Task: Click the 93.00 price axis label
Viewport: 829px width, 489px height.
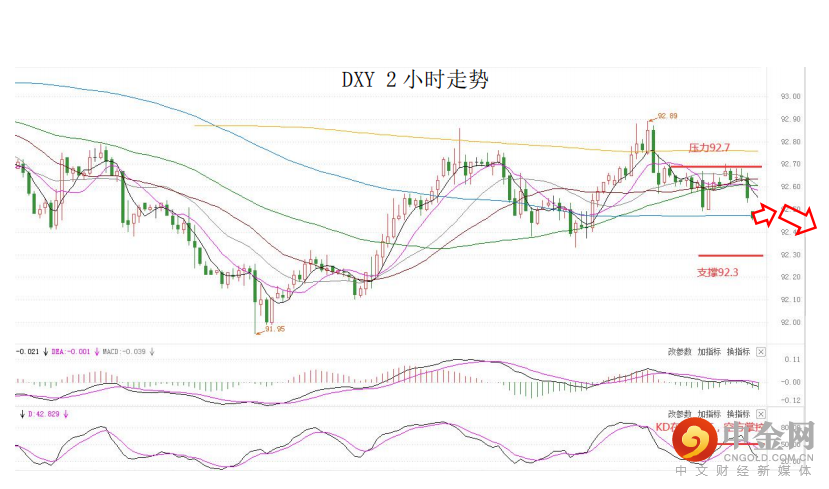Action: coord(790,96)
